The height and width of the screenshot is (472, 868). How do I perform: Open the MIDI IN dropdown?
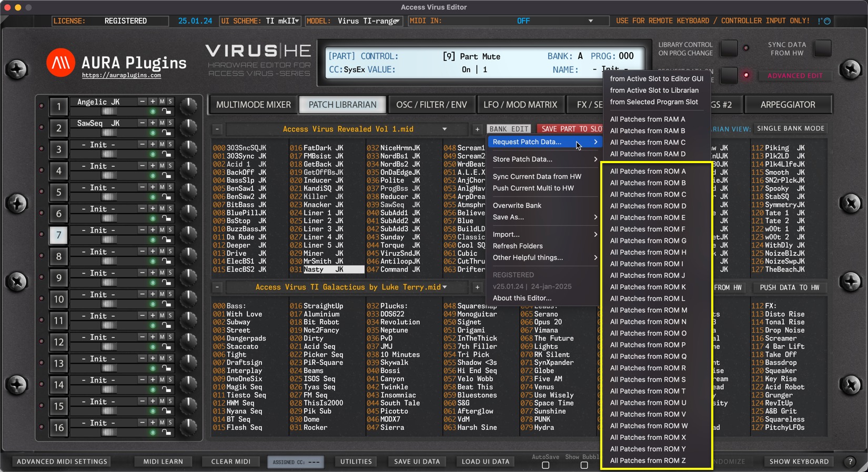(x=590, y=21)
